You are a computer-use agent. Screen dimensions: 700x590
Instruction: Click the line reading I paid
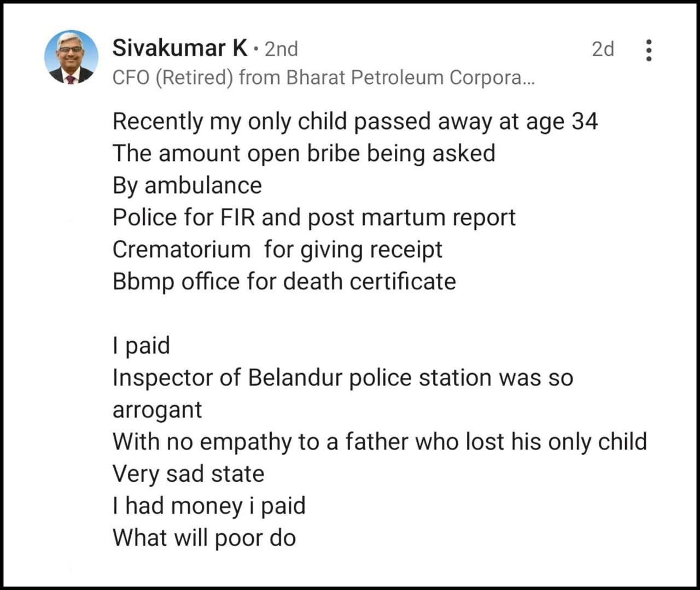pos(141,345)
